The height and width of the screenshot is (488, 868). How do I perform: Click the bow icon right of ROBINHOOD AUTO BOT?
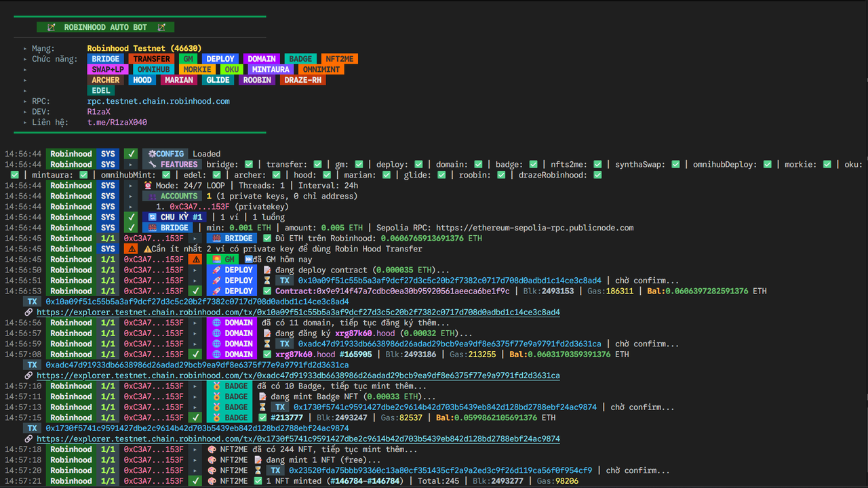pyautogui.click(x=161, y=27)
